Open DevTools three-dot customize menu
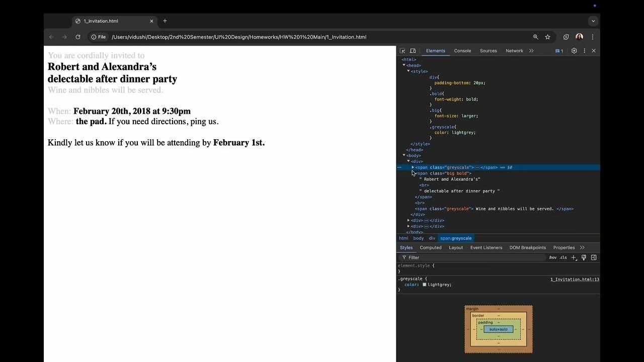The width and height of the screenshot is (644, 362). click(x=584, y=51)
